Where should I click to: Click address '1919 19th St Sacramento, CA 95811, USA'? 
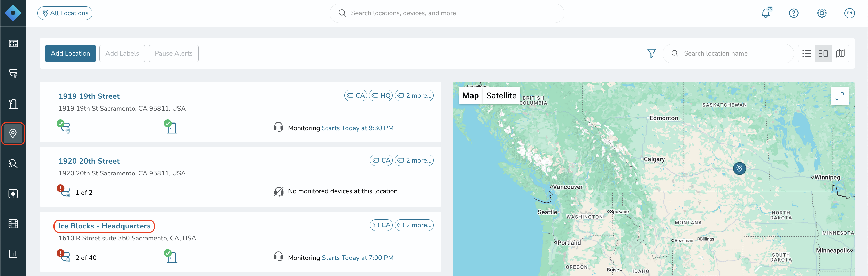click(122, 109)
